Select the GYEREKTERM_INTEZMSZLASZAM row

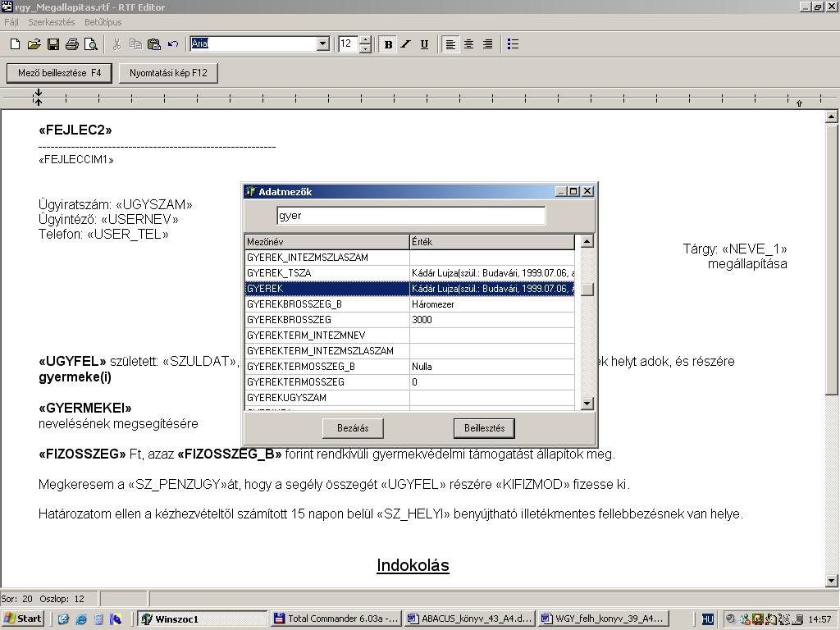click(410, 351)
